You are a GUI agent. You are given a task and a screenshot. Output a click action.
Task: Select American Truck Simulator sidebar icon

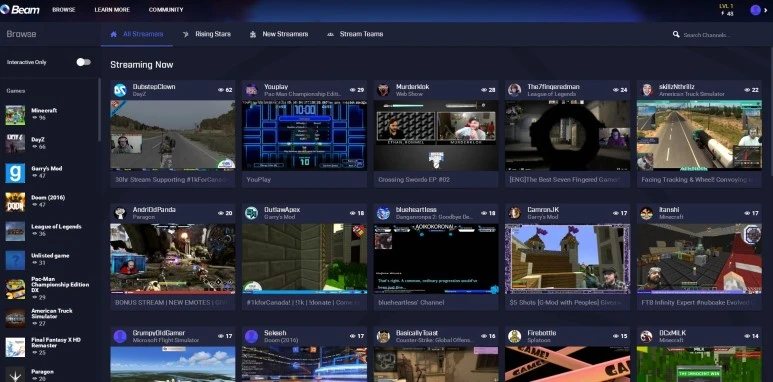[x=15, y=318]
